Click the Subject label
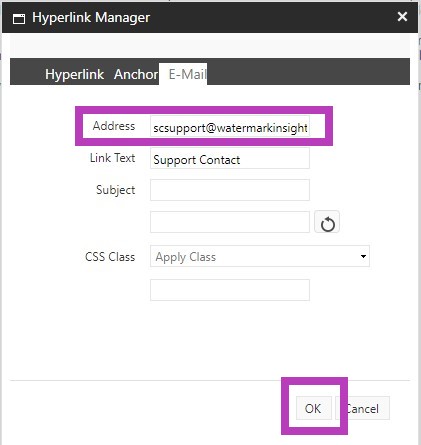421x445 pixels. pos(115,190)
